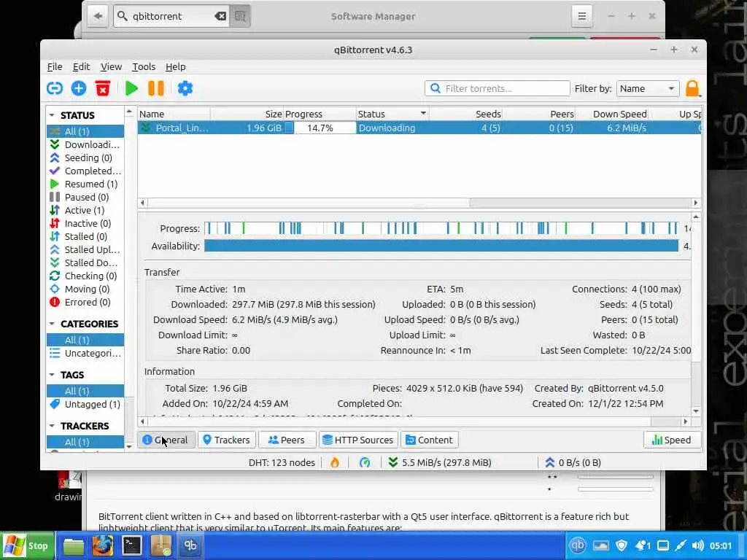Click the Name column header

[174, 114]
